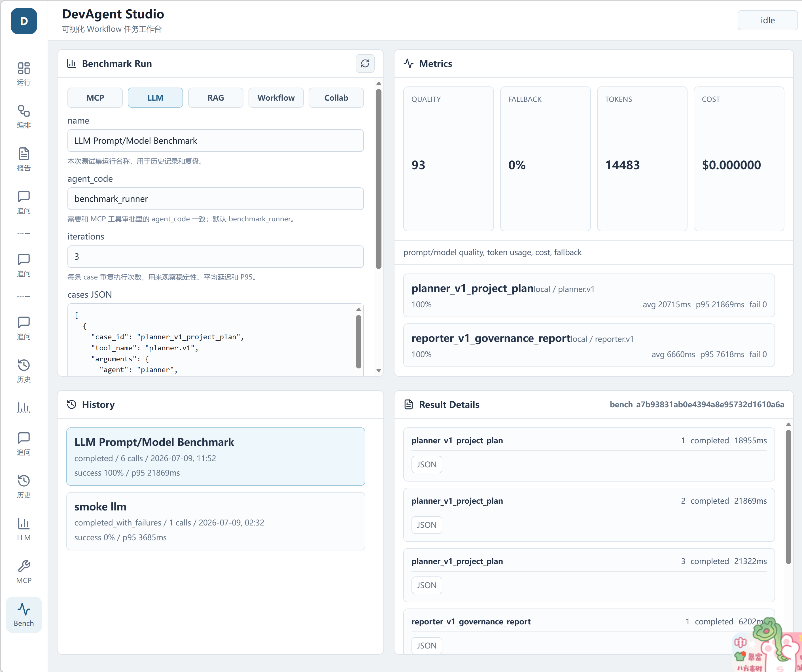Open JSON for planner_v1_project_plan run 21869ms
Viewport: 802px width, 672px height.
[427, 525]
